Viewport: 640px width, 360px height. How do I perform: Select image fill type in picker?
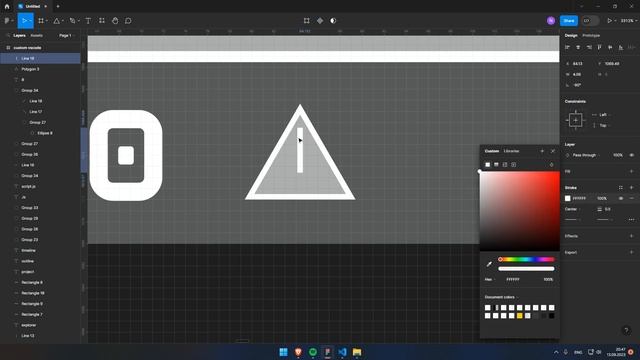coord(505,164)
